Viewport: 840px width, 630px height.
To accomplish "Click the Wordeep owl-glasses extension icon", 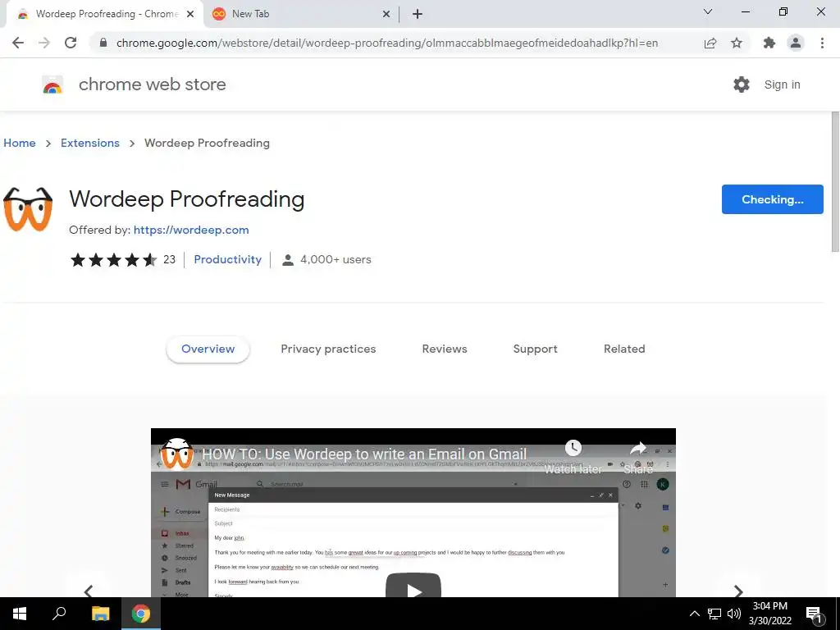I will [28, 209].
